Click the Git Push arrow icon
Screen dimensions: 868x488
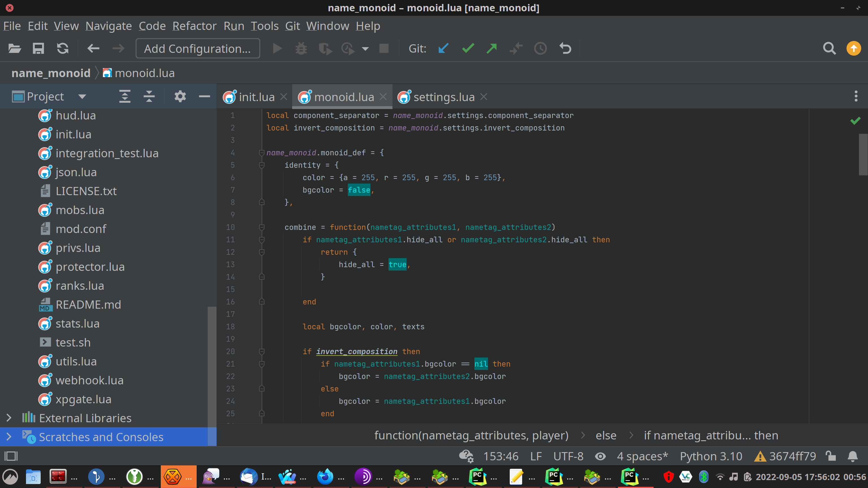[492, 49]
